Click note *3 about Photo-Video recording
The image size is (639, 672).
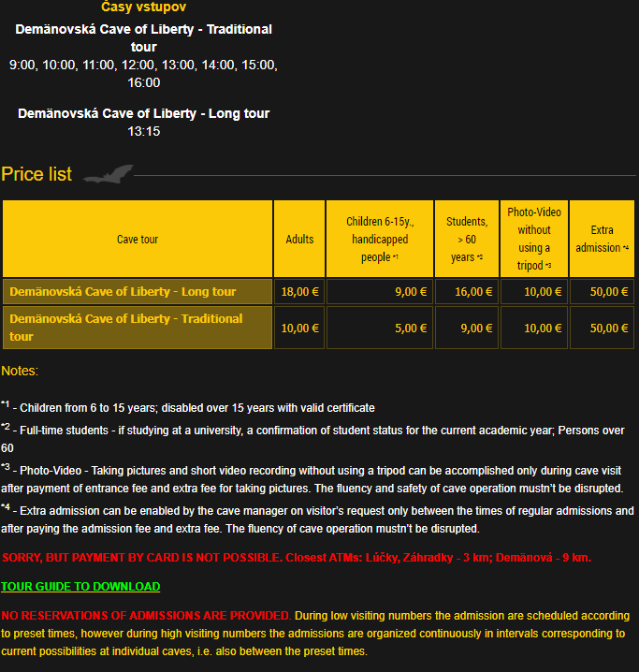(312, 478)
